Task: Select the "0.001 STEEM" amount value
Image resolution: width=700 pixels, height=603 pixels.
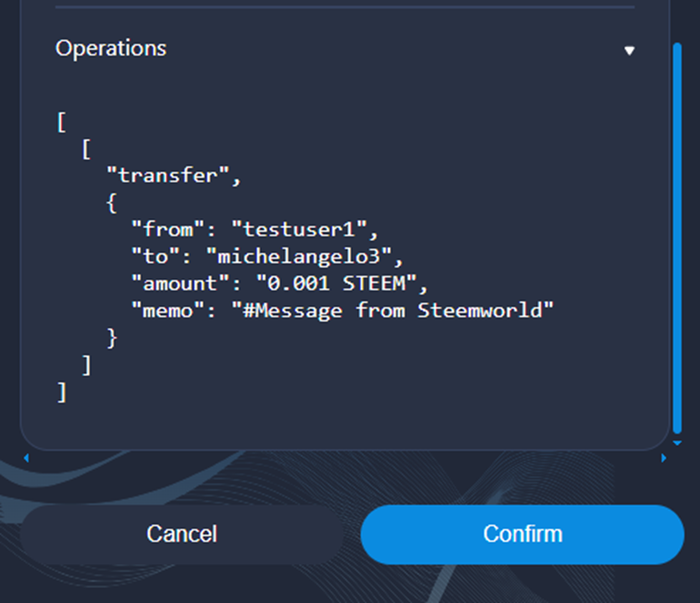Action: 345,284
